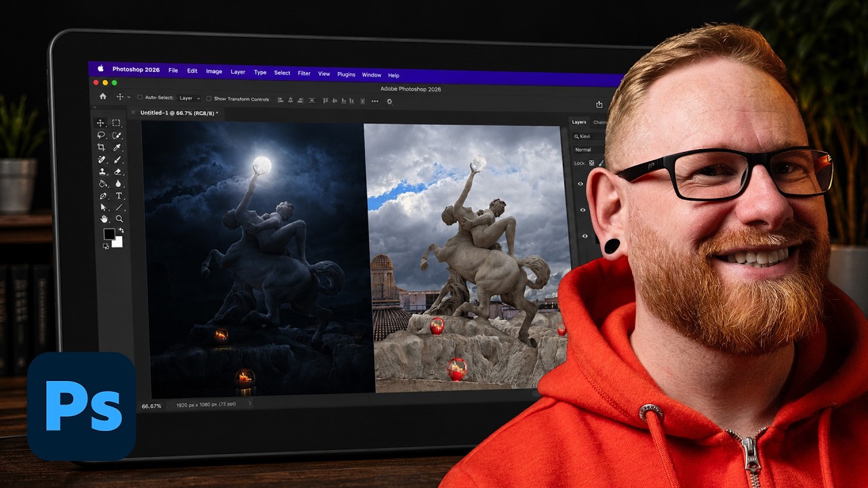
Task: Select the Crop tool
Action: pos(101,147)
